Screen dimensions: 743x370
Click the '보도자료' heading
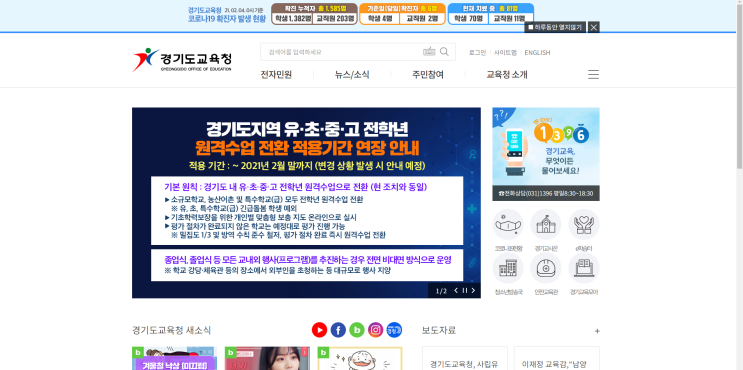coord(439,330)
